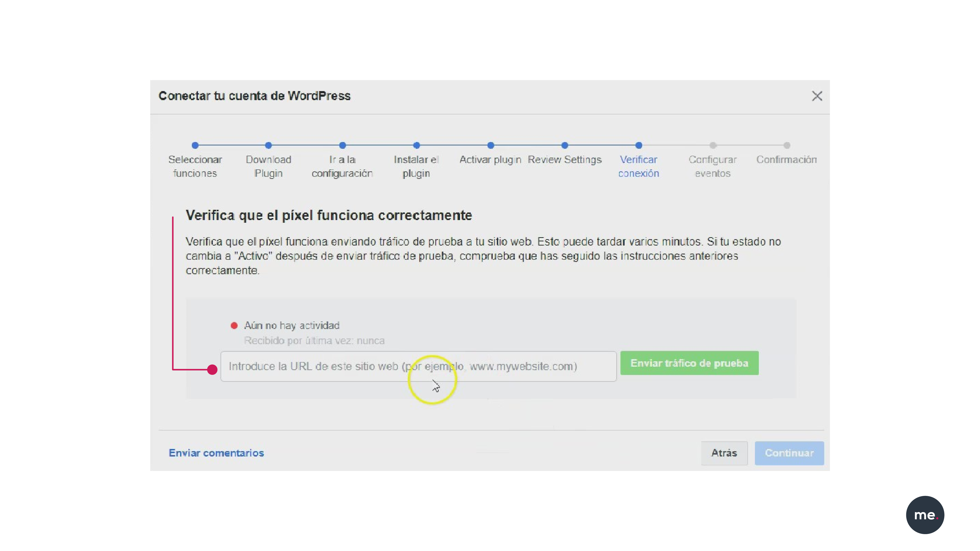Select the Activar plugin step dot
Image resolution: width=980 pixels, height=551 pixels.
(x=491, y=145)
